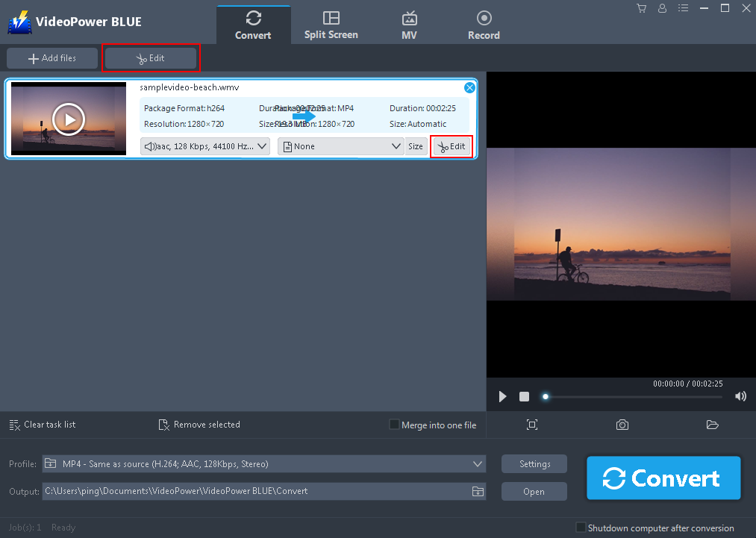The image size is (756, 538).
Task: Open the main menu list icon
Action: coord(683,8)
